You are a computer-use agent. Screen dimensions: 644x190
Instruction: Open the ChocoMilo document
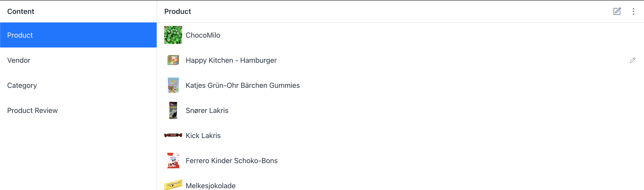tap(400, 35)
